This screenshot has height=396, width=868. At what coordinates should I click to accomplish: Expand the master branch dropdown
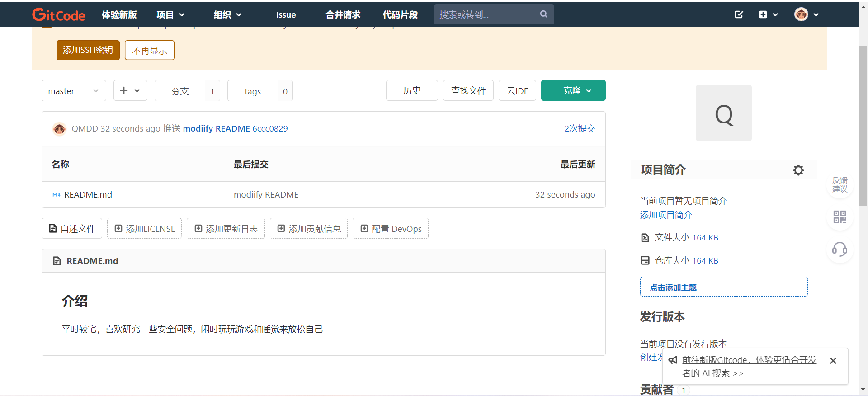pos(74,91)
